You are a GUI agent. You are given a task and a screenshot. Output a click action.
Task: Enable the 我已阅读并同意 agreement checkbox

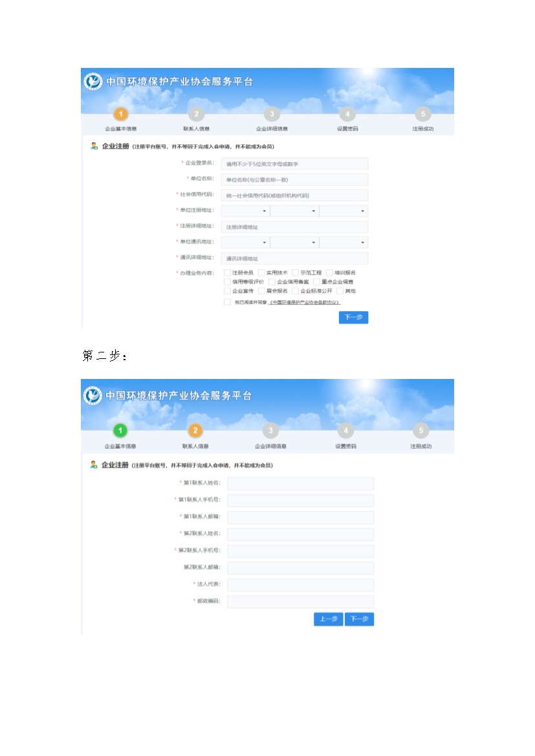(227, 302)
